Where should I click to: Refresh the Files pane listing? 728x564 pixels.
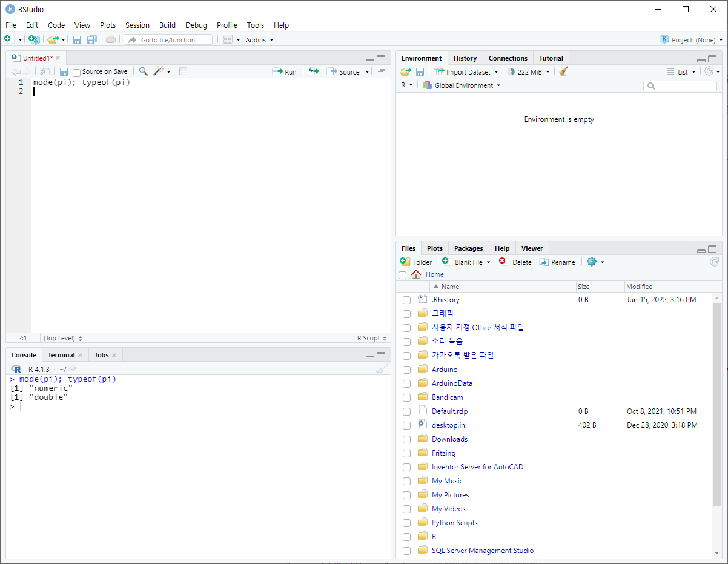click(x=715, y=262)
